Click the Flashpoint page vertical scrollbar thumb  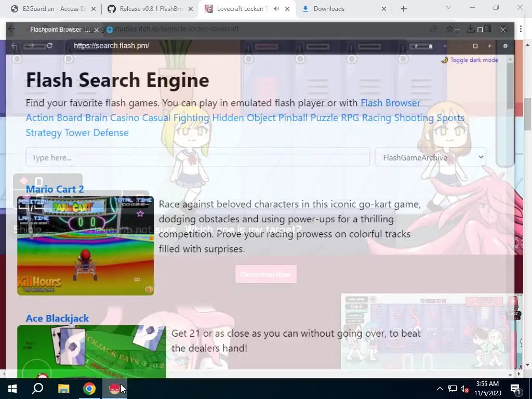[510, 86]
